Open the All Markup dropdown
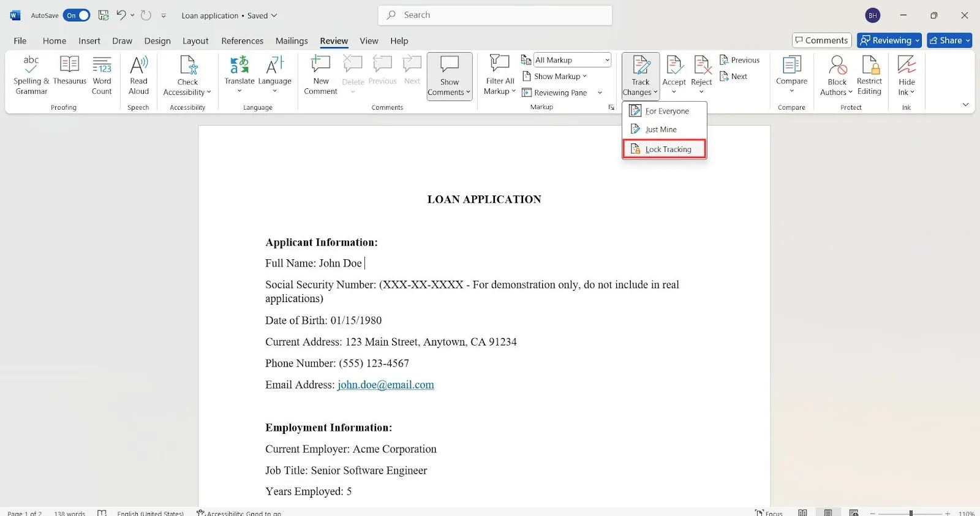 click(572, 60)
